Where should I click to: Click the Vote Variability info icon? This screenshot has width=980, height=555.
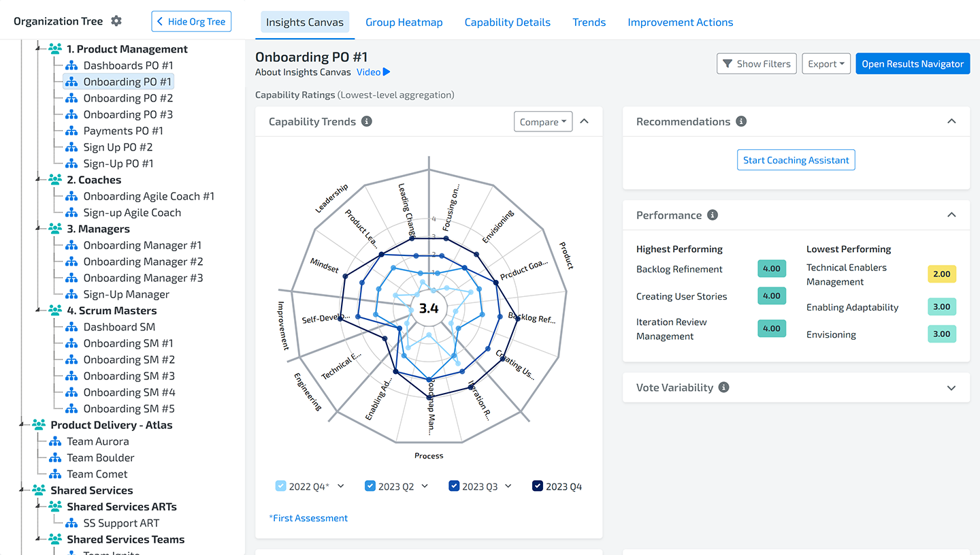point(724,387)
